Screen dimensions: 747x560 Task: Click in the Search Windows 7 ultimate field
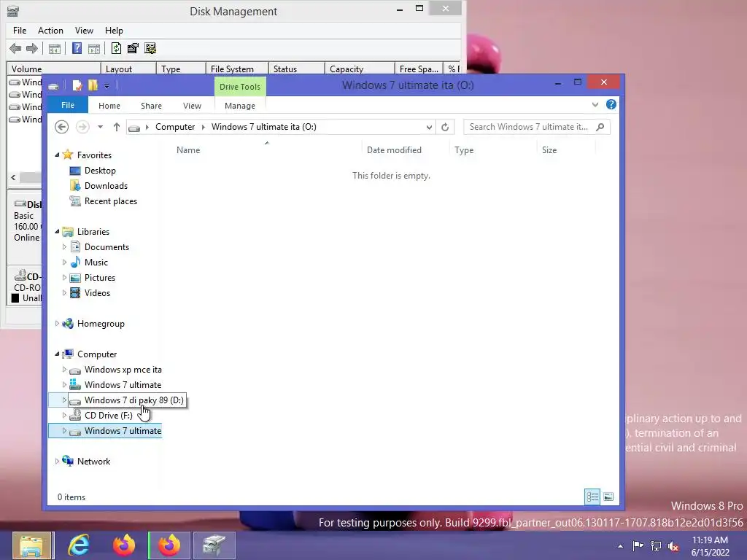(x=529, y=127)
